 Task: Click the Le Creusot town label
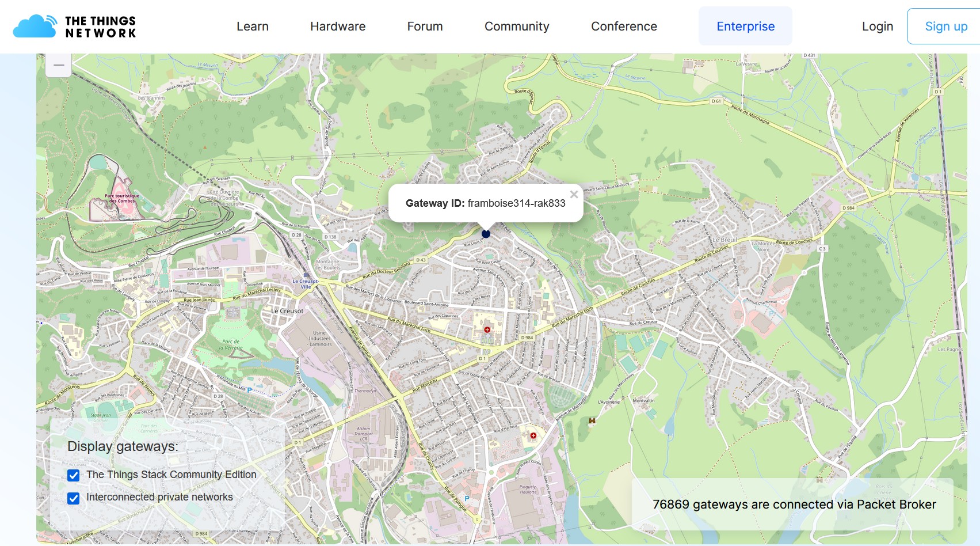point(287,311)
